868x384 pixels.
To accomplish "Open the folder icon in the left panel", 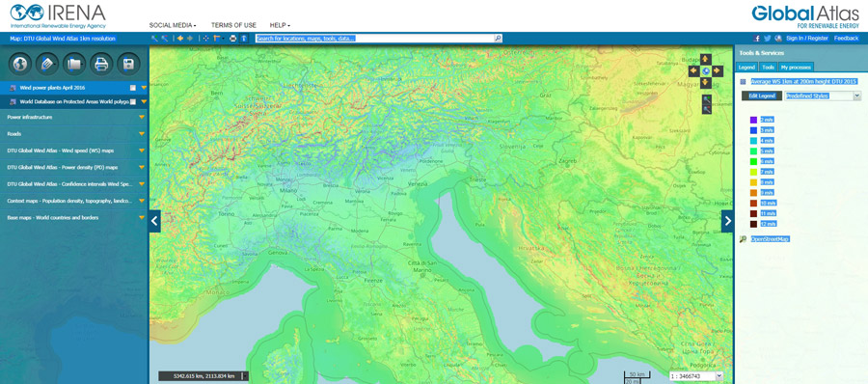I will click(74, 65).
